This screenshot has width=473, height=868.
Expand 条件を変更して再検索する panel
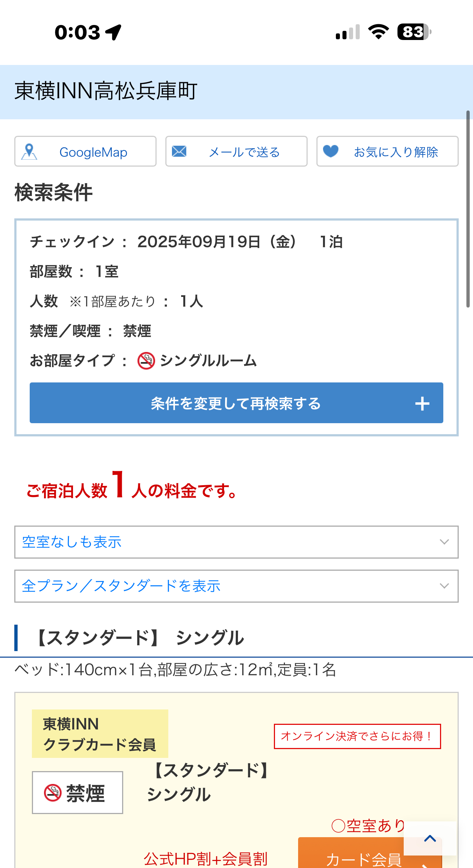[236, 403]
